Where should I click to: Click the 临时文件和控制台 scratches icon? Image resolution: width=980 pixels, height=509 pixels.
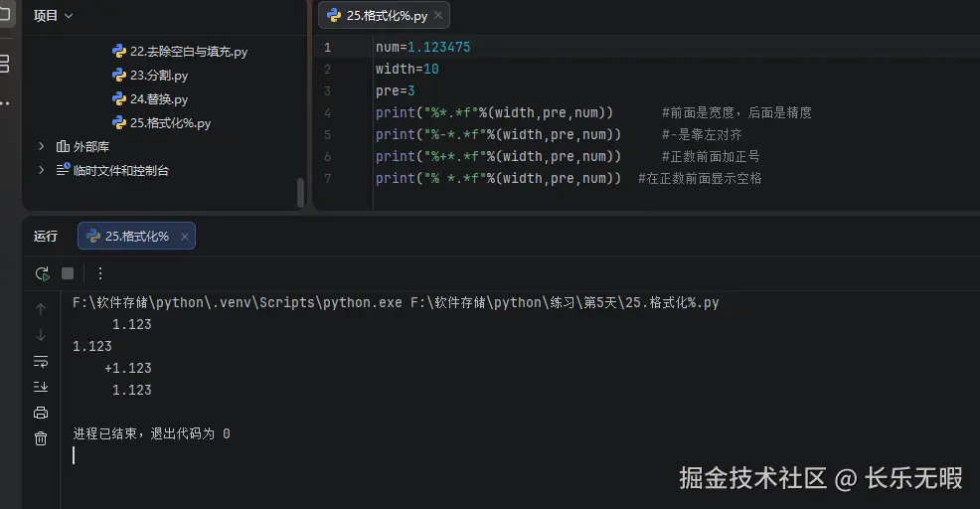point(64,169)
